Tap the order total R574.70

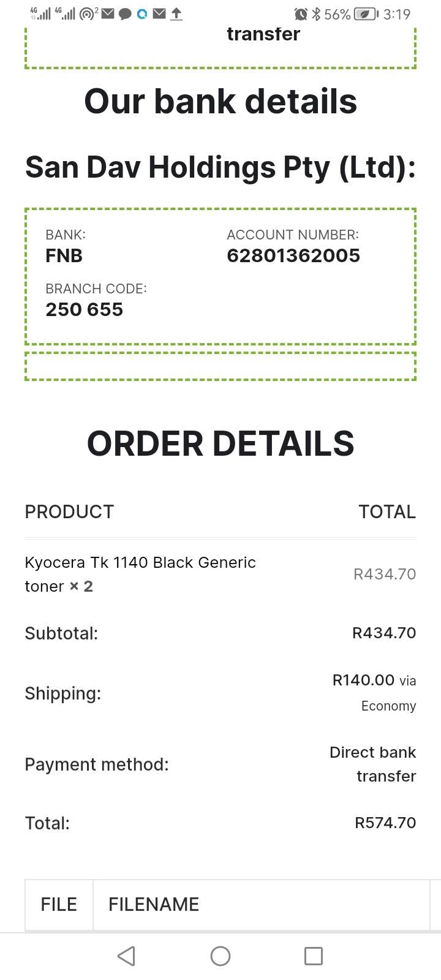(385, 823)
